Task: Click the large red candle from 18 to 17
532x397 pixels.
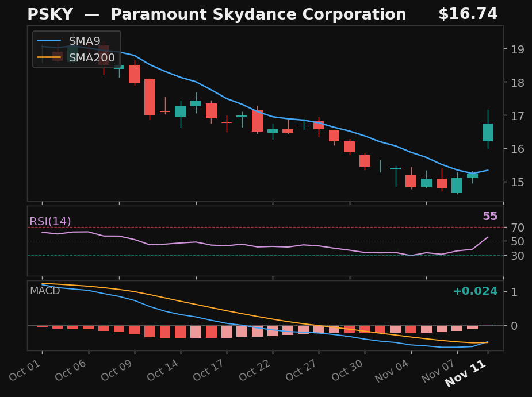Action: pos(150,97)
